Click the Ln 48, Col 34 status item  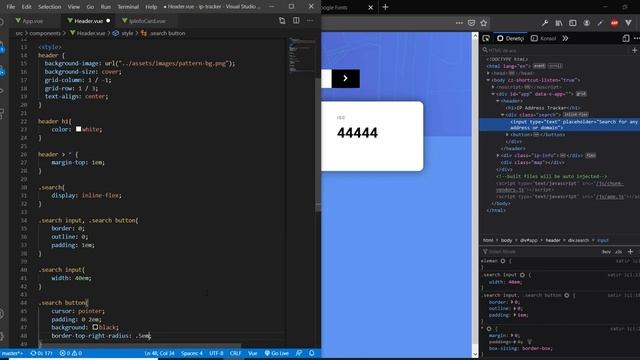(x=159, y=353)
